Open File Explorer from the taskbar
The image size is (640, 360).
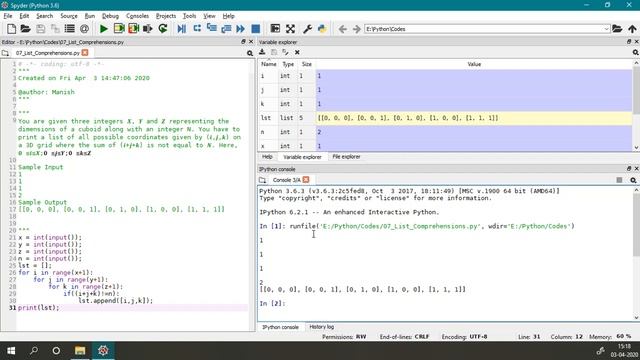click(80, 351)
